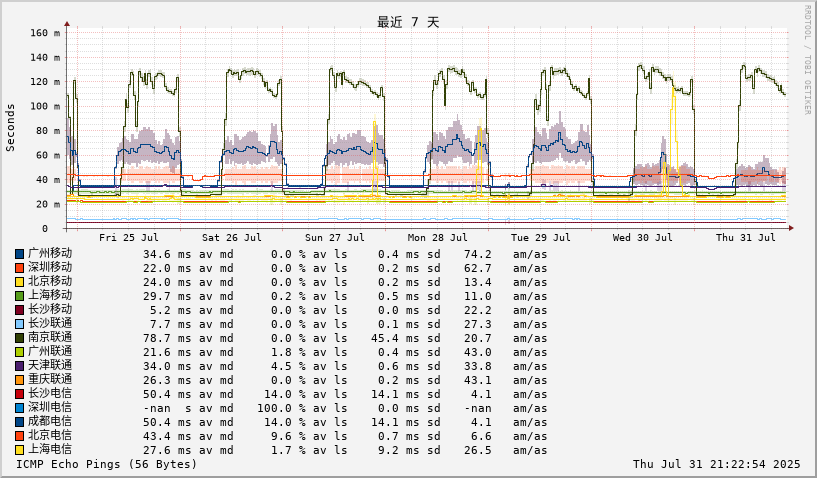Screen dimensions: 817x478
Task: Click the 天津联通 legend label
Action: tap(50, 366)
